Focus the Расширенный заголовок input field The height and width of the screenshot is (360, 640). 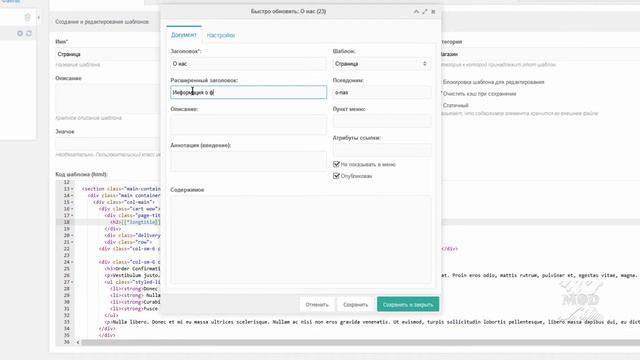tap(248, 92)
